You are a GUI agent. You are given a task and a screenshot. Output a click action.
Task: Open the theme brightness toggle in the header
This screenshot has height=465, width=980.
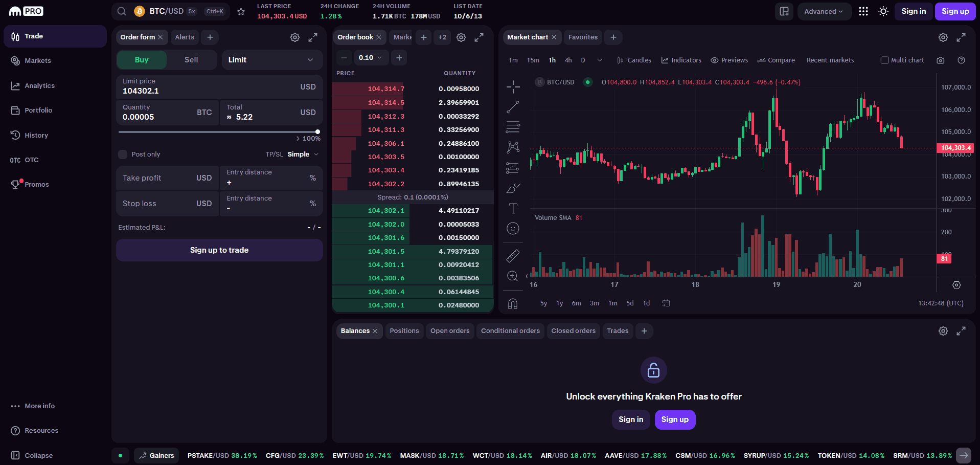(883, 11)
